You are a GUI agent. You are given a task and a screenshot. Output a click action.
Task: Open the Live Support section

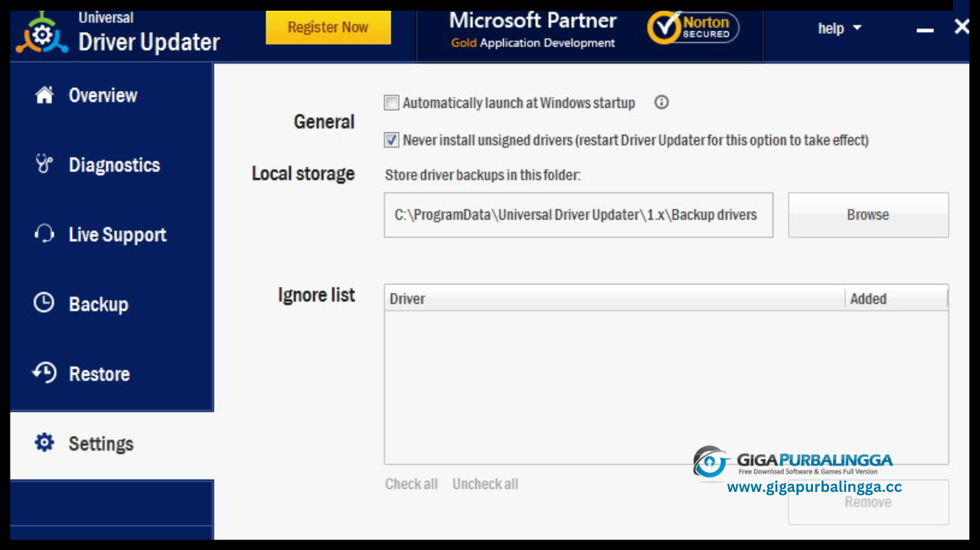tap(112, 235)
